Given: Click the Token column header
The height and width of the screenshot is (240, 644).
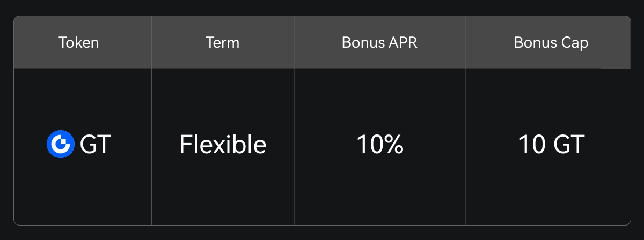Looking at the screenshot, I should click(x=79, y=43).
